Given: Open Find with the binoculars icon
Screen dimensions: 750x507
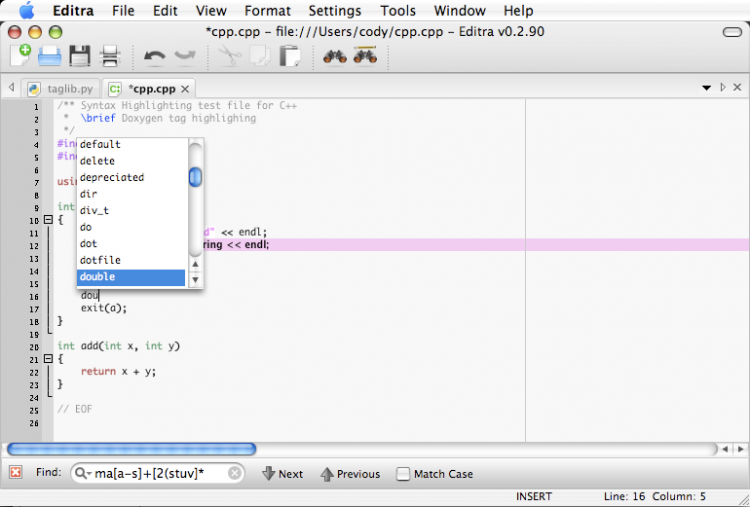Looking at the screenshot, I should tap(335, 56).
